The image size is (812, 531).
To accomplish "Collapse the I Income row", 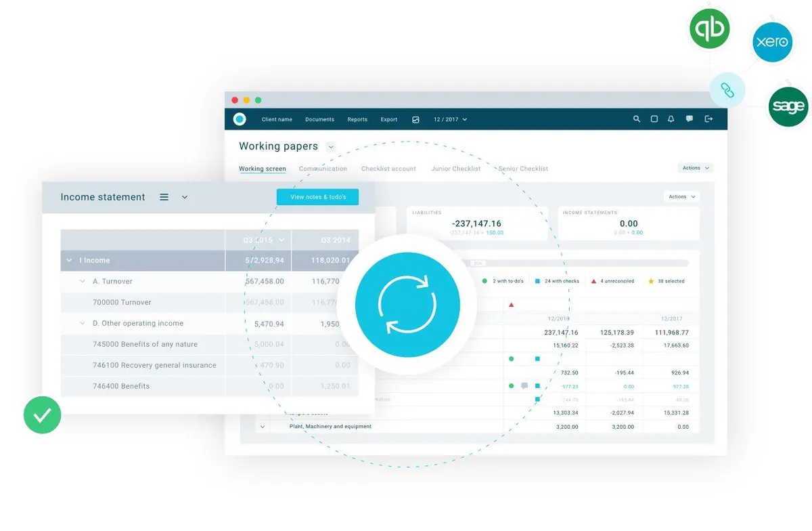I will 69,260.
